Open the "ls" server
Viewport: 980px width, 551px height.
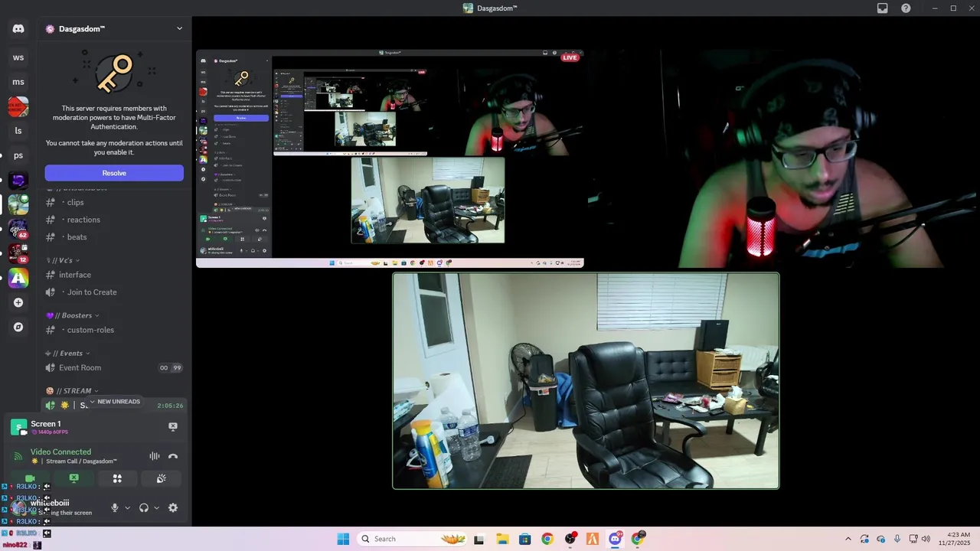coord(18,131)
